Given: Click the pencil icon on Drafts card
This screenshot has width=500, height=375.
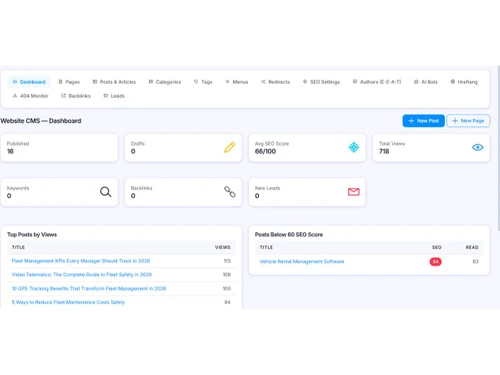Looking at the screenshot, I should click(x=230, y=147).
